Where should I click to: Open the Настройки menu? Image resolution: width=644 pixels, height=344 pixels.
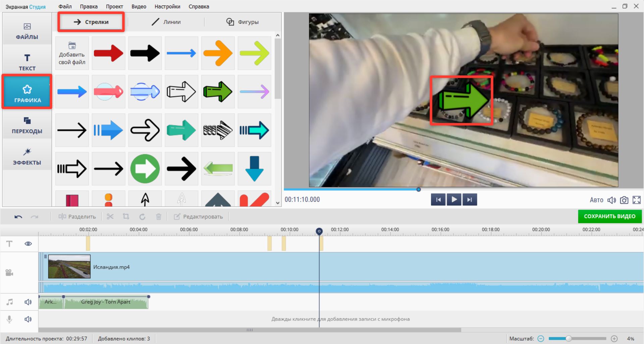[x=167, y=6]
